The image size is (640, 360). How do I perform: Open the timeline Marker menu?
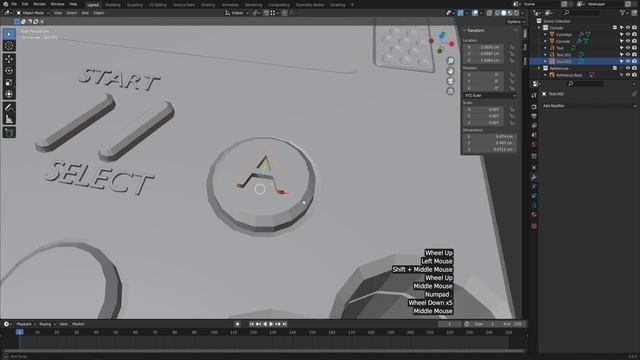(78, 324)
